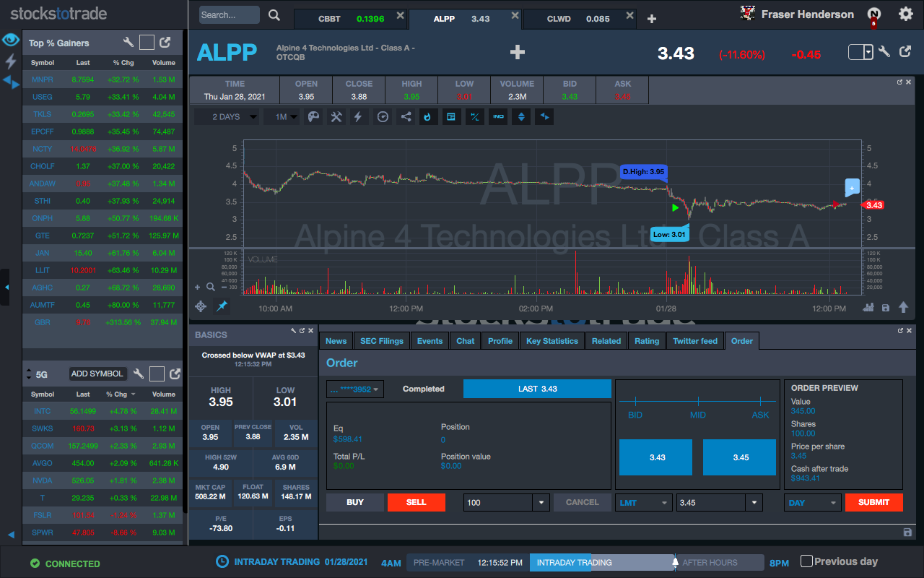The width and height of the screenshot is (924, 578).
Task: Switch to the CLWD tab
Action: [x=579, y=19]
